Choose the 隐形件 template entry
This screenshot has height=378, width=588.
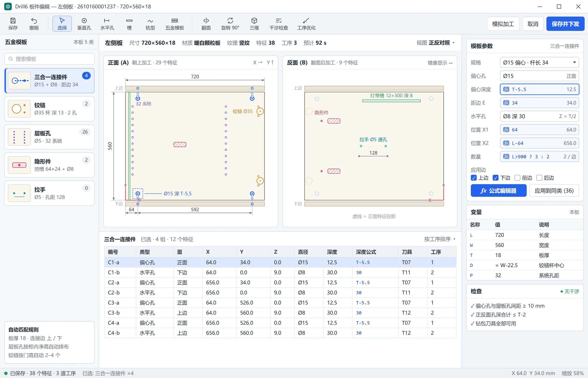pyautogui.click(x=49, y=165)
